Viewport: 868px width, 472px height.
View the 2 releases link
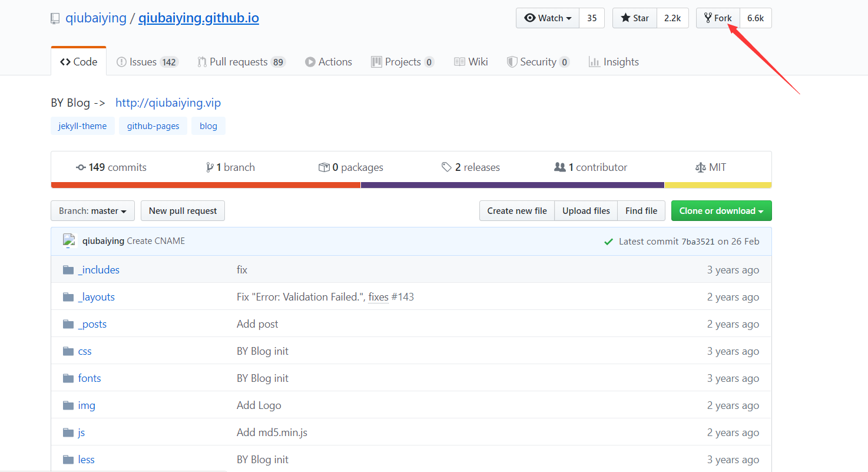(x=471, y=167)
